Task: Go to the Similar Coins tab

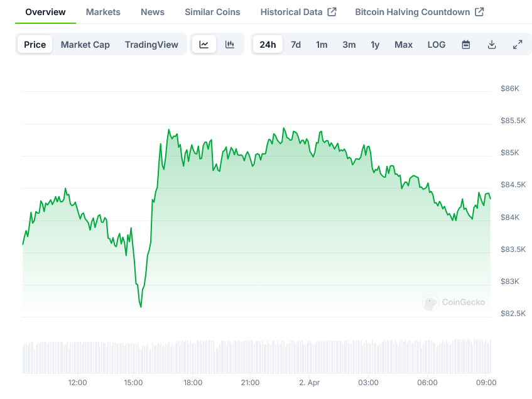Action: (x=212, y=12)
